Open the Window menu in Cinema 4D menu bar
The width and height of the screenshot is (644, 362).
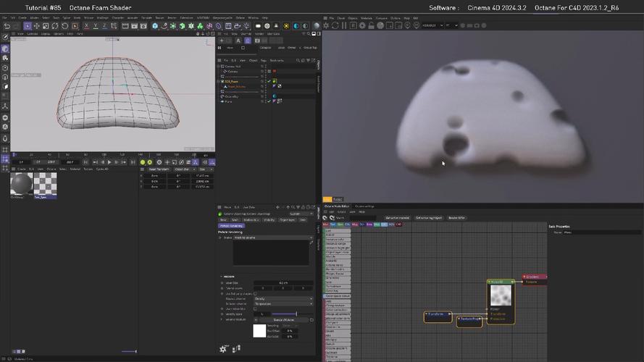pyautogui.click(x=254, y=18)
